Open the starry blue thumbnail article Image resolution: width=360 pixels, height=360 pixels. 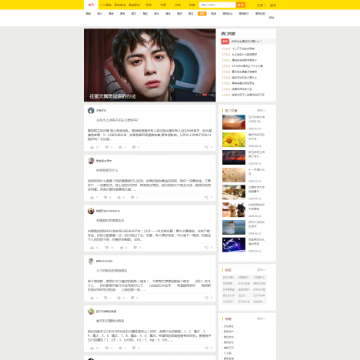click(234, 245)
